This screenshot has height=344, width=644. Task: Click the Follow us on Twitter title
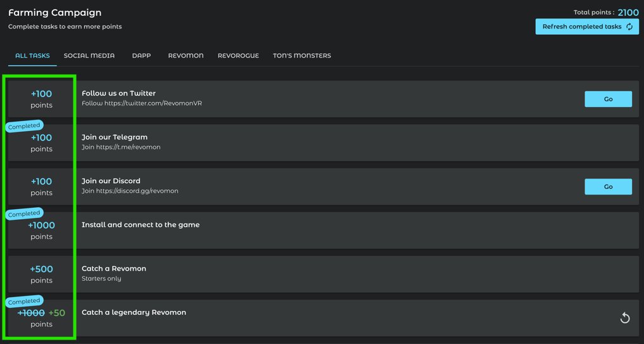[118, 93]
